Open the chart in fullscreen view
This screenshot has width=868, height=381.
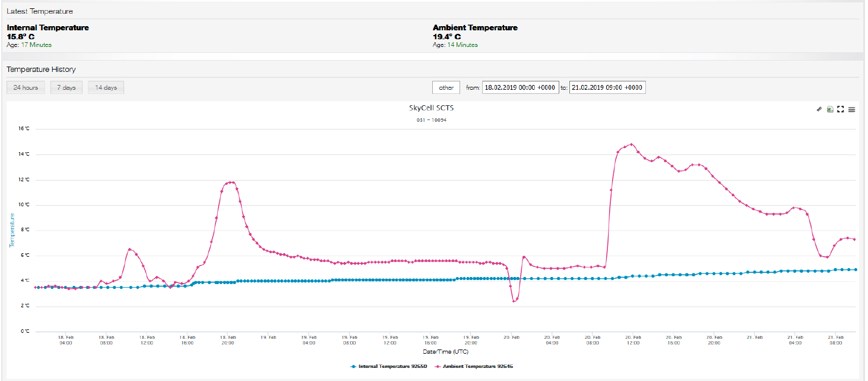pyautogui.click(x=841, y=109)
